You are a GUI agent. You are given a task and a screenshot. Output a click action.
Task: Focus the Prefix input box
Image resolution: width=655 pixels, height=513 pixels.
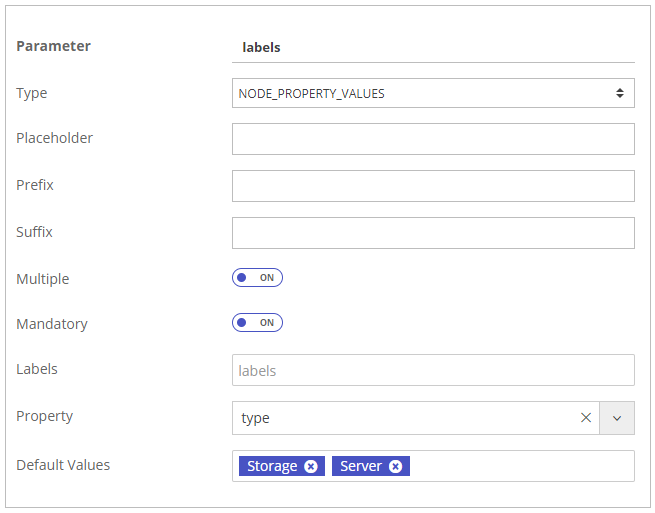tap(432, 186)
